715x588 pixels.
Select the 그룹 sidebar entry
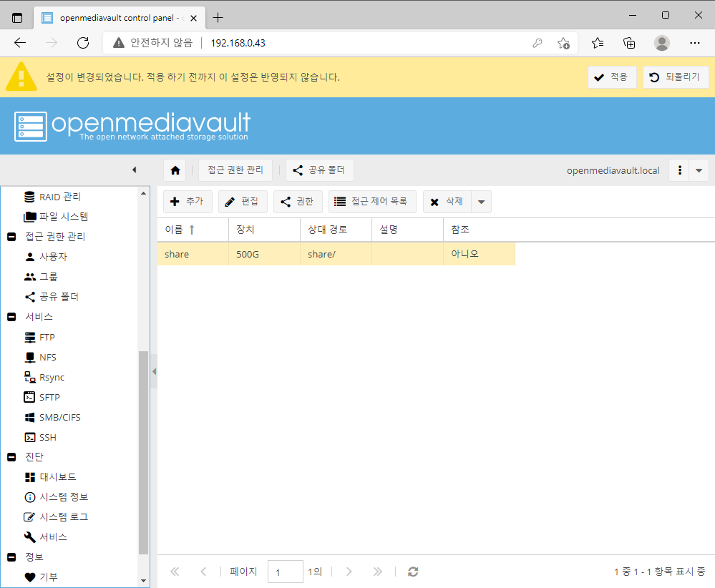pos(41,277)
